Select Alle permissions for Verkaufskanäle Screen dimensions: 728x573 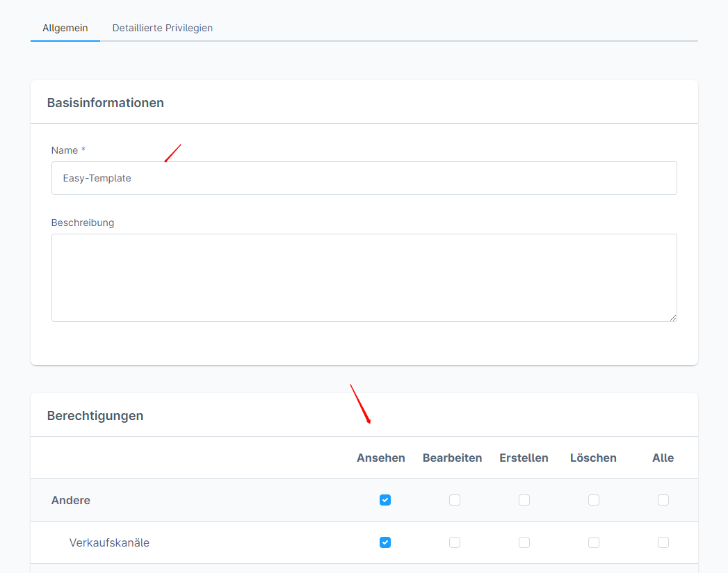pos(663,542)
